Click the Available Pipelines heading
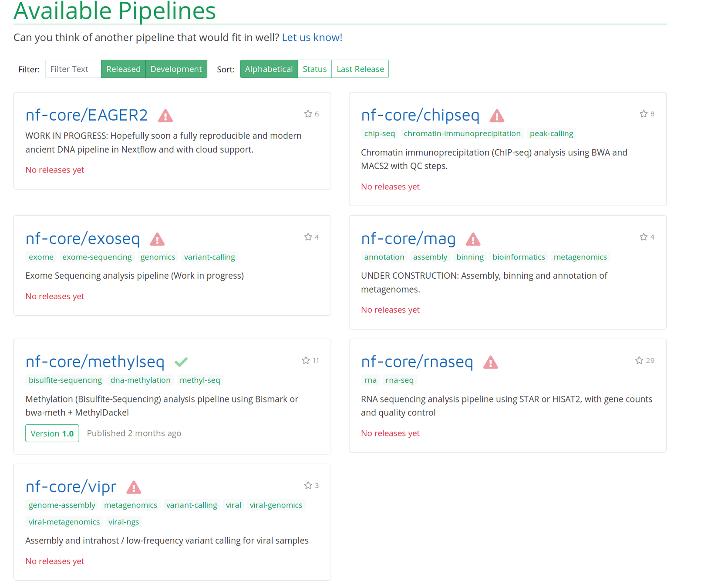This screenshot has height=588, width=701. [x=115, y=10]
